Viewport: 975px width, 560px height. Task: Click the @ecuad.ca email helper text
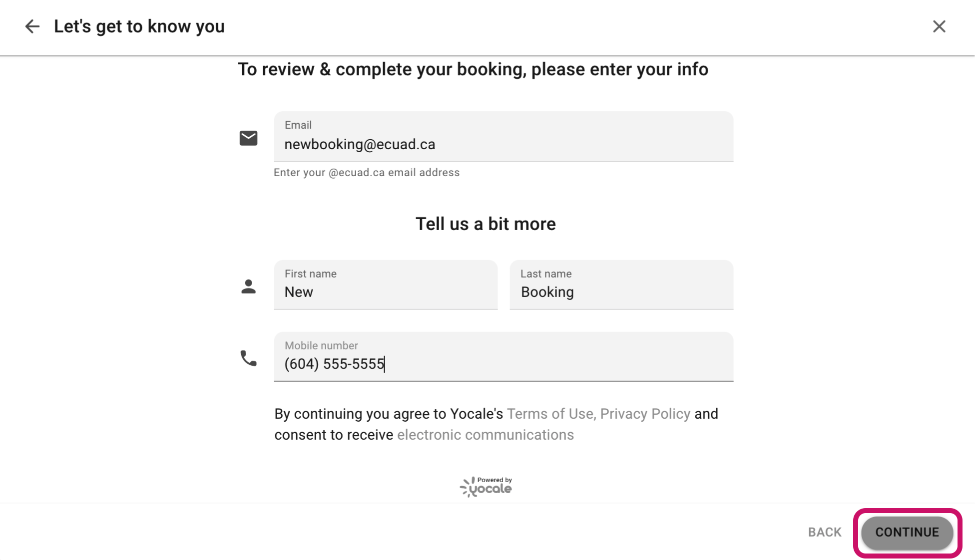(x=367, y=173)
